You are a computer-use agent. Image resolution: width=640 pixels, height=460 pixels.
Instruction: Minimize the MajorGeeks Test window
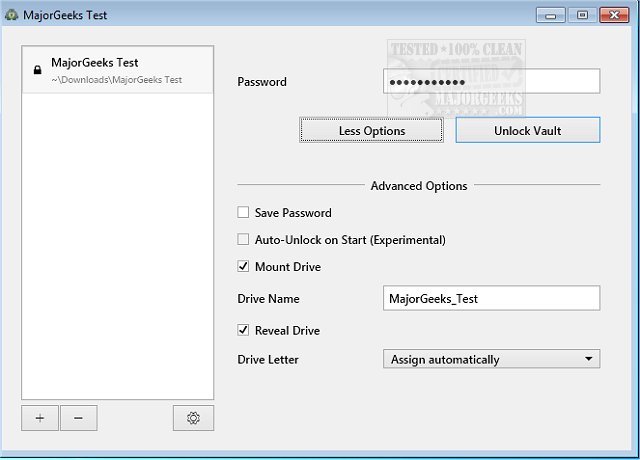(x=550, y=16)
